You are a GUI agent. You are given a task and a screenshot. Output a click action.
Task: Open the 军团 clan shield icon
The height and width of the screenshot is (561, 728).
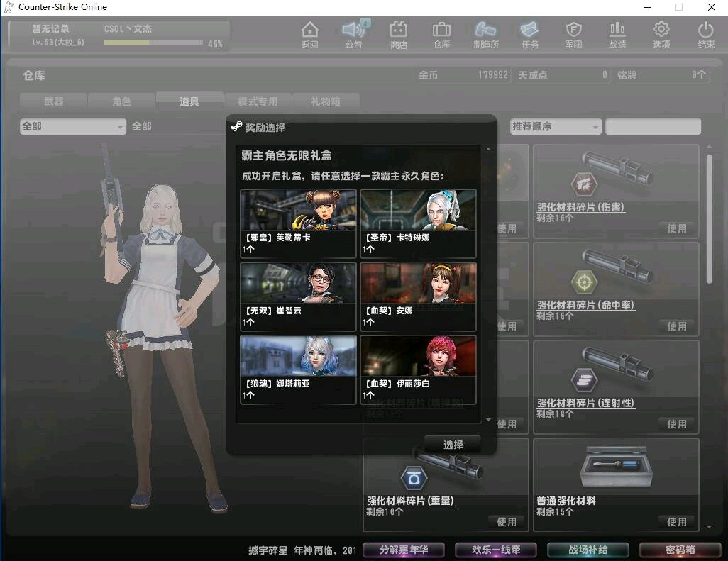point(574,35)
